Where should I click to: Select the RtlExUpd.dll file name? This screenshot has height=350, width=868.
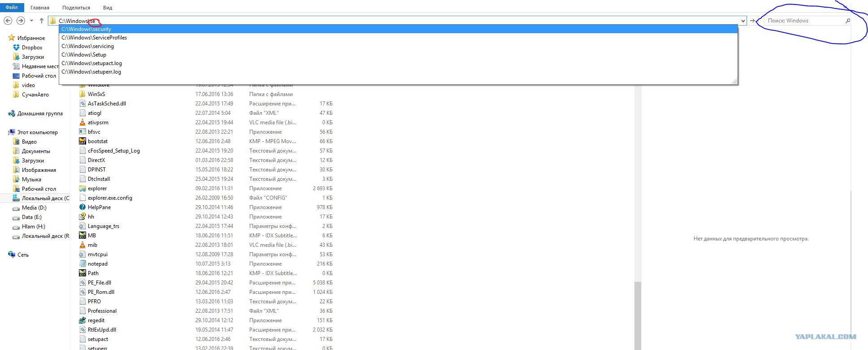tap(102, 330)
